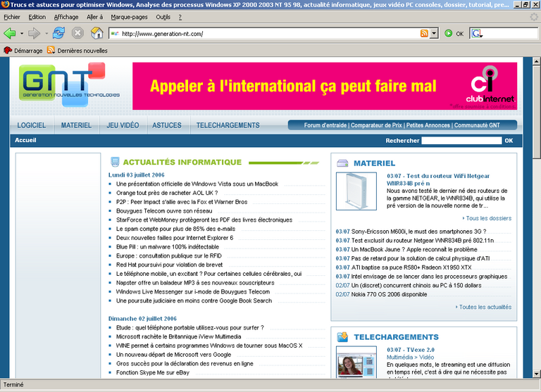
Task: Click the RSS feed icon in address bar
Action: tap(424, 34)
